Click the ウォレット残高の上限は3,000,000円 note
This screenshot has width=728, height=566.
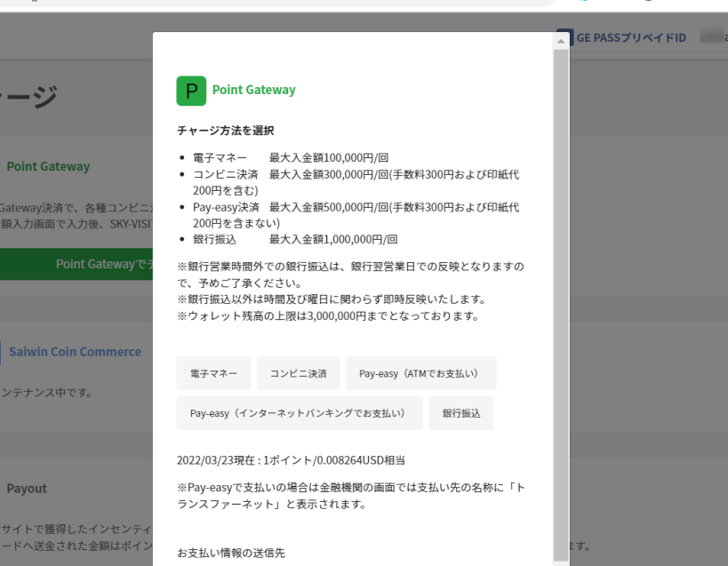[x=328, y=316]
